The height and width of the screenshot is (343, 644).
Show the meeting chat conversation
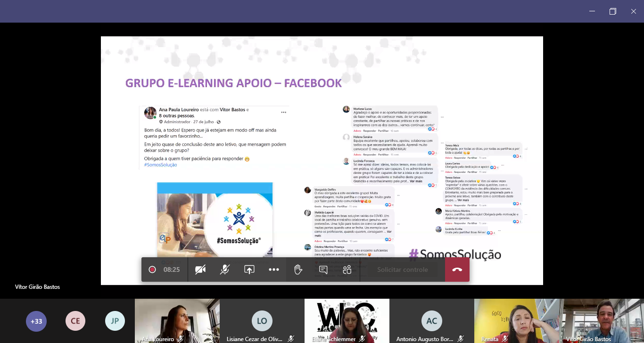tap(323, 269)
